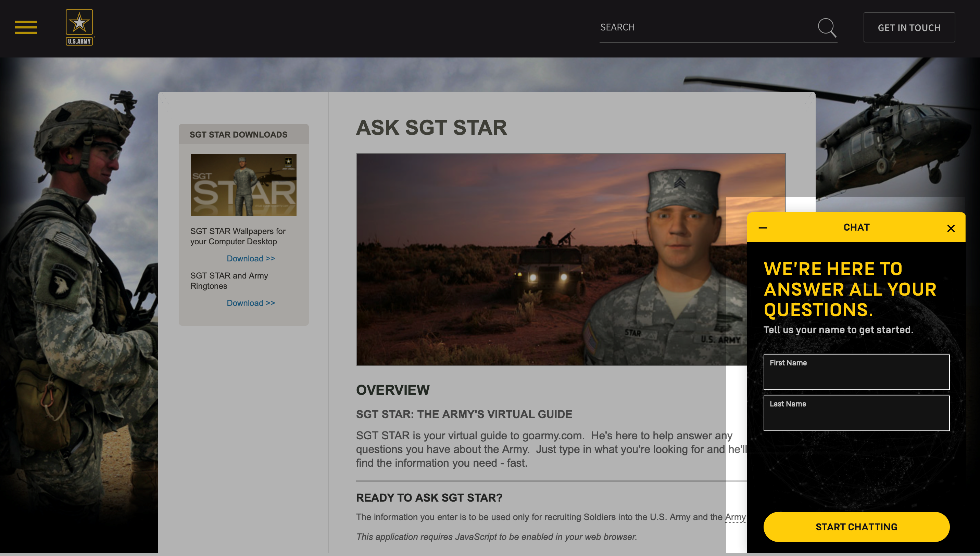Select the GET IN TOUCH menu button
The height and width of the screenshot is (556, 980).
pyautogui.click(x=909, y=28)
